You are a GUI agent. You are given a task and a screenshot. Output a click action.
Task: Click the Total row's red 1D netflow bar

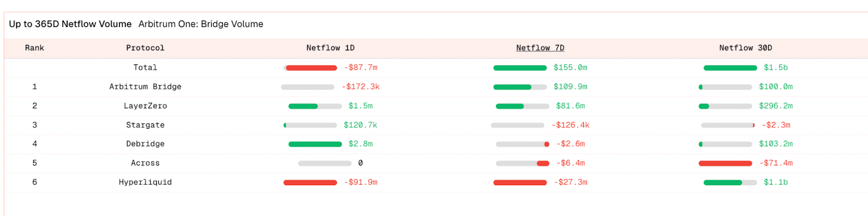(x=311, y=68)
